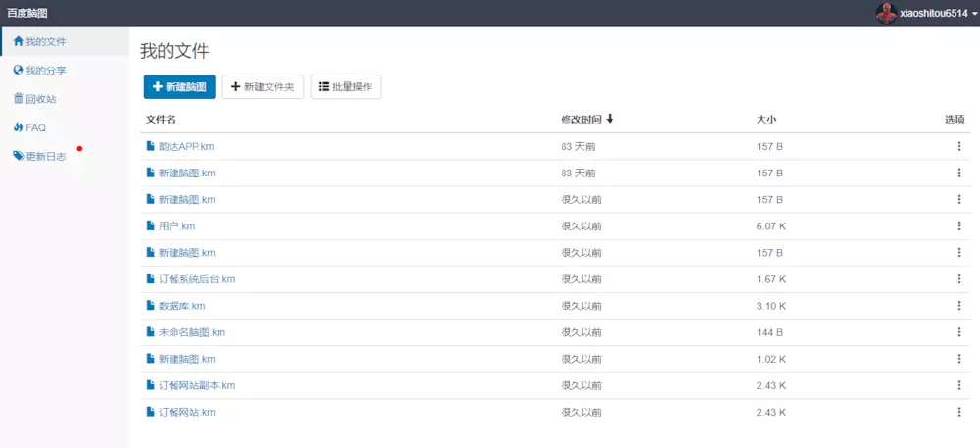Open options for the 1.02 K 新建脑图.km
The width and height of the screenshot is (980, 448).
[959, 359]
